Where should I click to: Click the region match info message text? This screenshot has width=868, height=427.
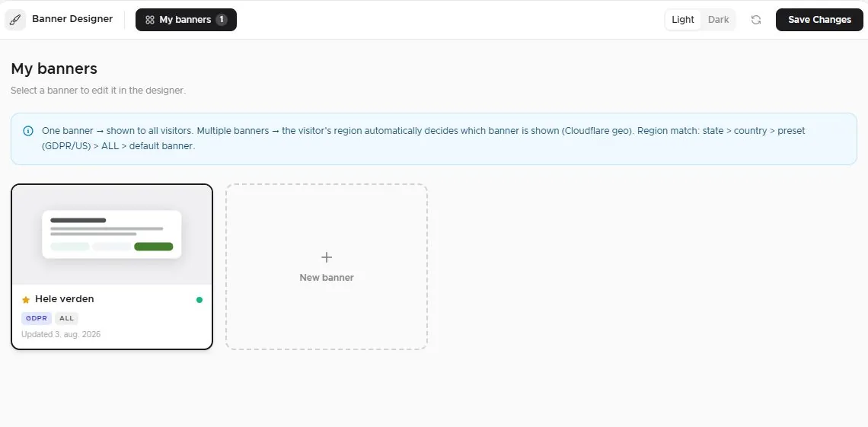[x=423, y=139]
